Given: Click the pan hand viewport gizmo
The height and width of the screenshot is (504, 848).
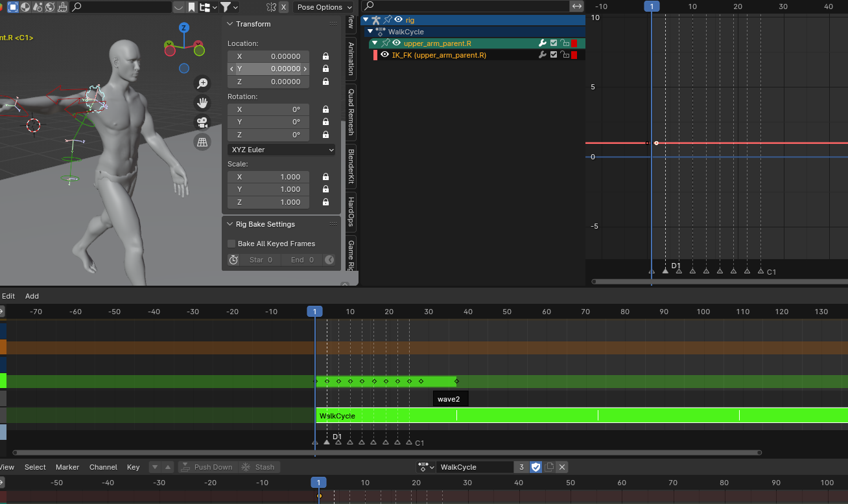Looking at the screenshot, I should [x=202, y=102].
